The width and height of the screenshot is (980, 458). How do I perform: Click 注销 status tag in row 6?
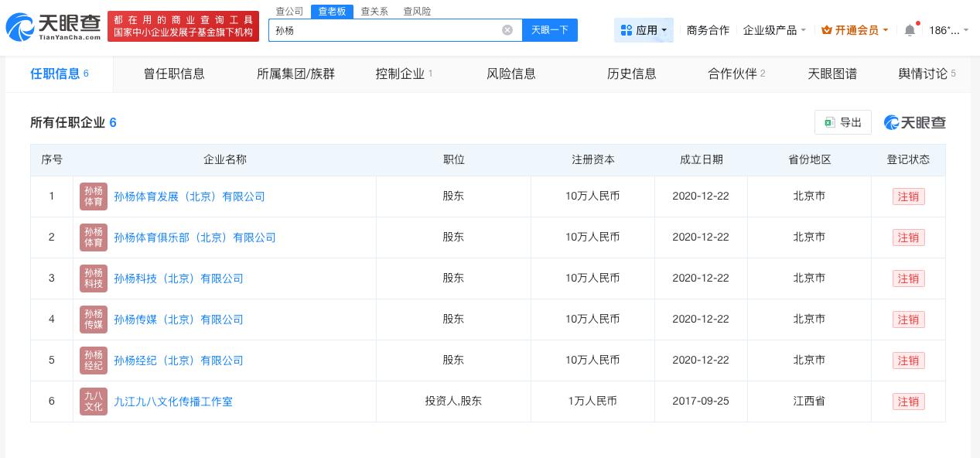click(x=908, y=402)
